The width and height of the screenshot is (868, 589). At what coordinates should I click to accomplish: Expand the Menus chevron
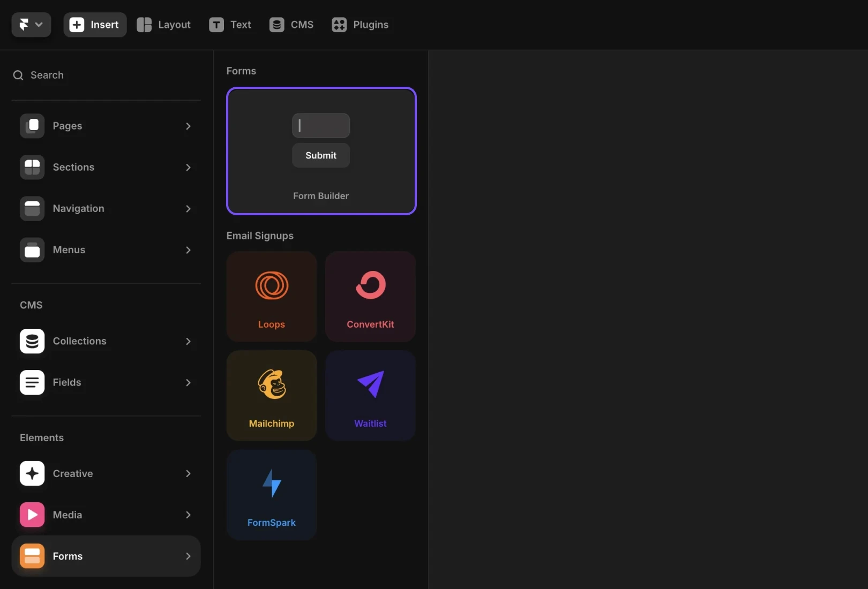pyautogui.click(x=188, y=250)
